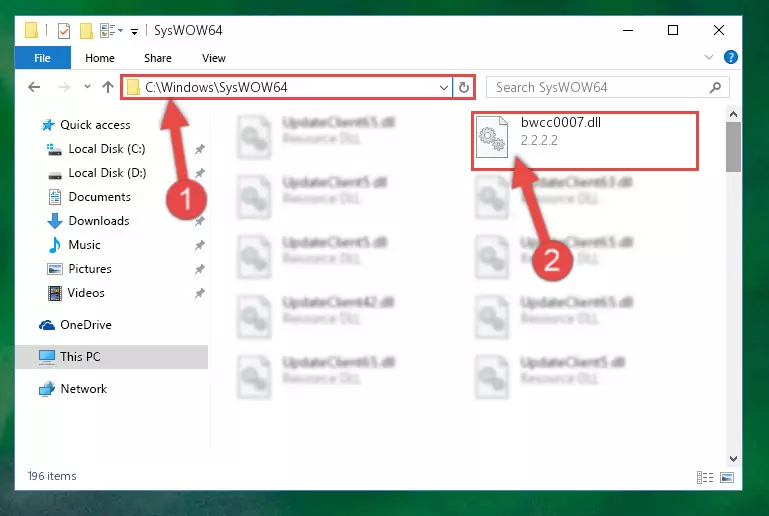Click the pin icon beside Local Disk (C:)
The height and width of the screenshot is (516, 769).
(x=200, y=149)
